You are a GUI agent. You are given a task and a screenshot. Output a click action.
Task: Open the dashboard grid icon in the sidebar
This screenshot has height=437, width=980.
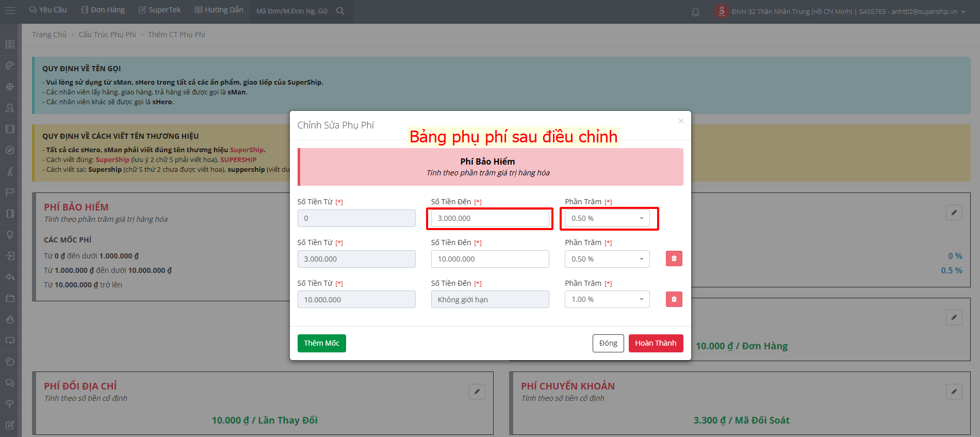pyautogui.click(x=10, y=44)
